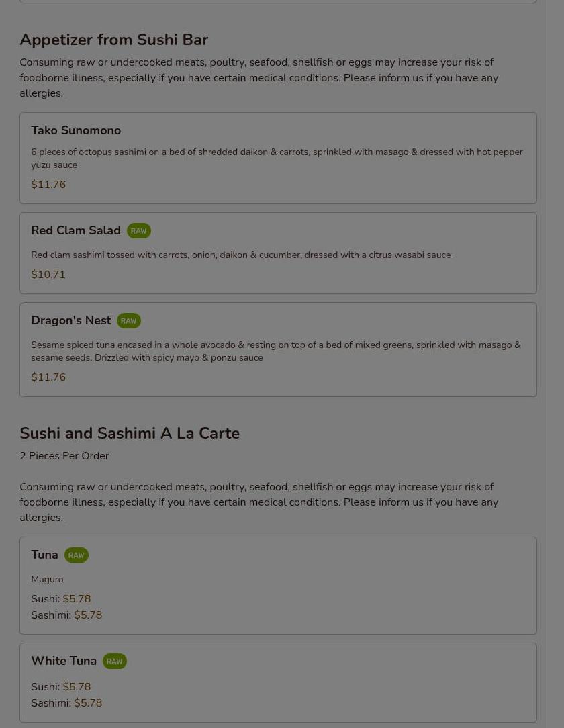Click the RAW badge next to White Tuna
The image size is (564, 728).
[114, 661]
